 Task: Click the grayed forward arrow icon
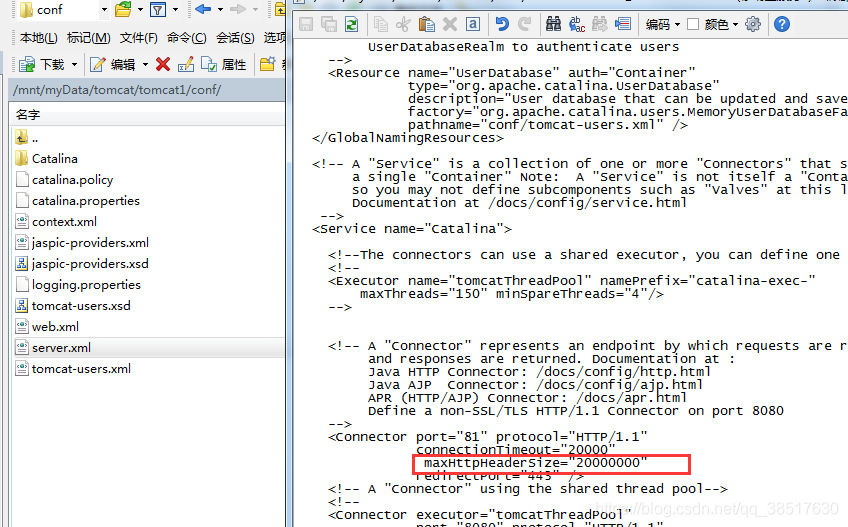tap(238, 9)
